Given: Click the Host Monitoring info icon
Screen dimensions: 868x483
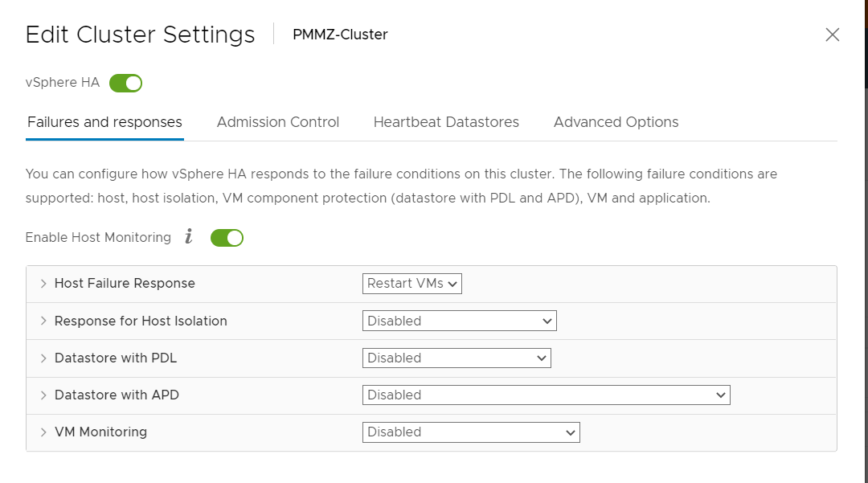Looking at the screenshot, I should [189, 237].
